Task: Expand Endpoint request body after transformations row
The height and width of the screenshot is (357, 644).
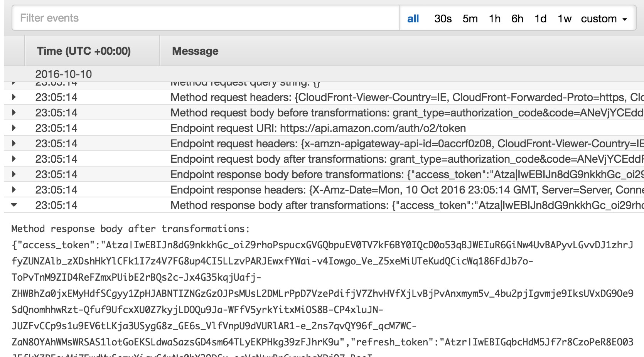Action: pos(14,159)
